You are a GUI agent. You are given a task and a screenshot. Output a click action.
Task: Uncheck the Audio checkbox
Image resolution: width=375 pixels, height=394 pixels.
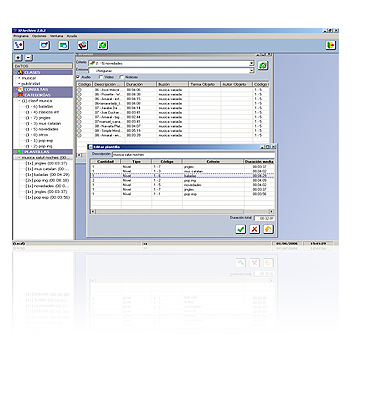(79, 77)
